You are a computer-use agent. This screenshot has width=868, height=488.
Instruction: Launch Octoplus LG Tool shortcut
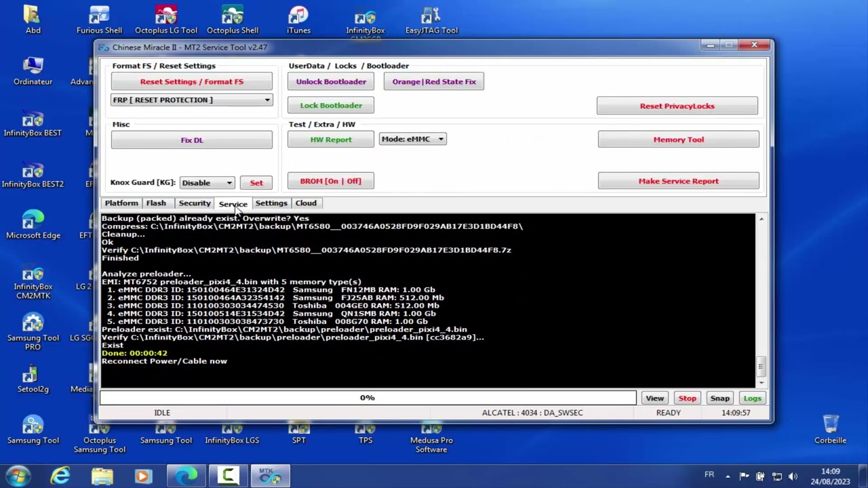coord(165,20)
